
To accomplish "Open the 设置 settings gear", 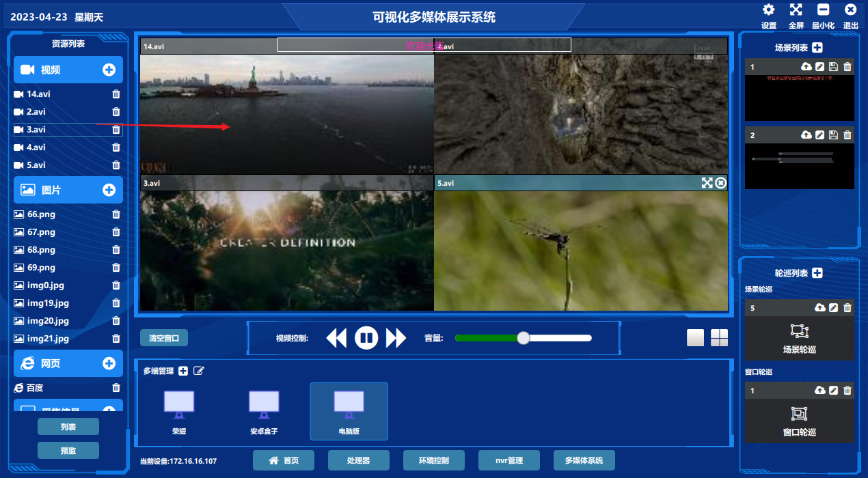I will pos(769,10).
